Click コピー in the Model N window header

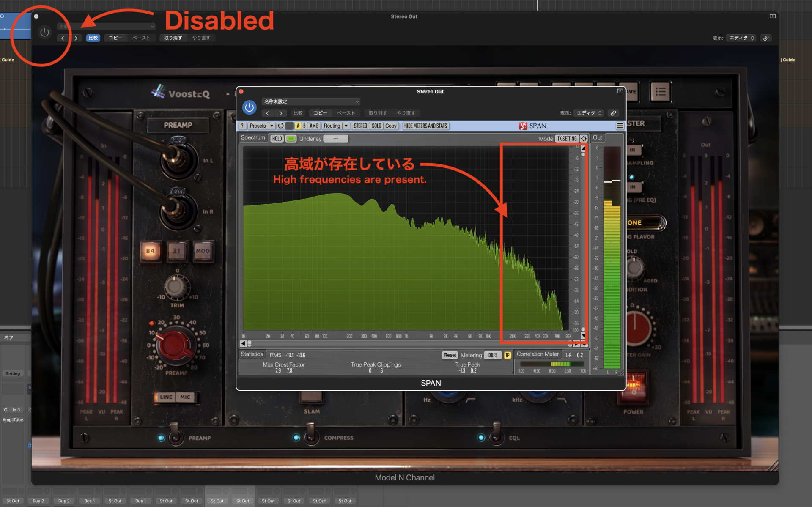[x=115, y=38]
